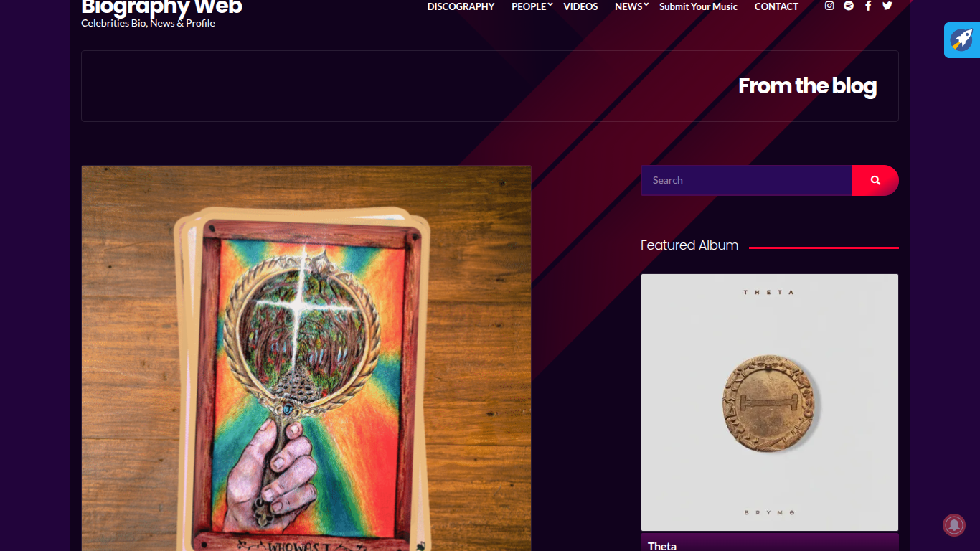Open the Facebook social icon
980x551 pixels.
(x=868, y=6)
